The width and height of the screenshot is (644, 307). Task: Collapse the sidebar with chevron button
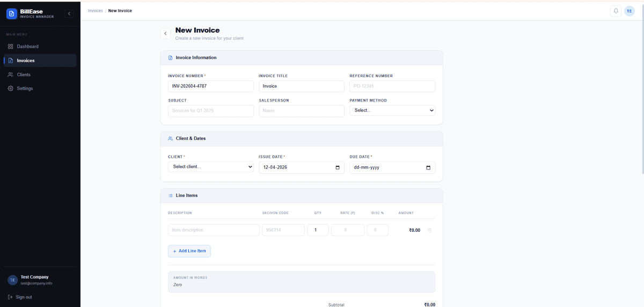[69, 14]
